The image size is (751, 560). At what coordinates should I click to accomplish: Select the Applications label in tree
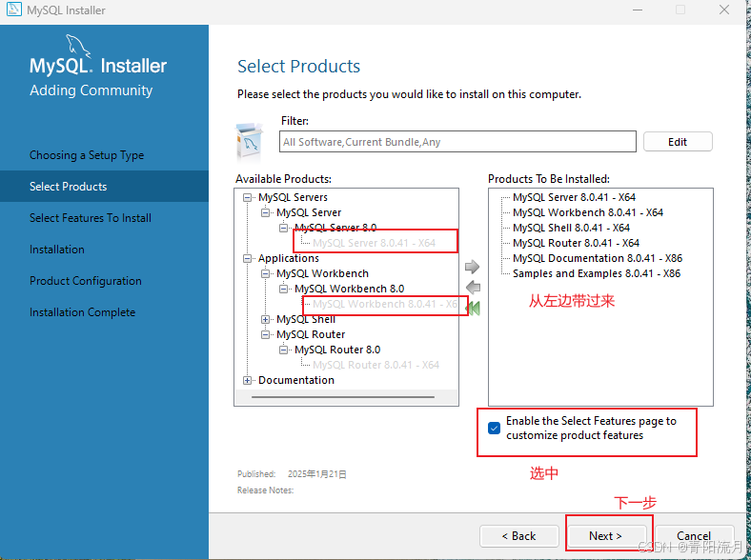pyautogui.click(x=289, y=258)
